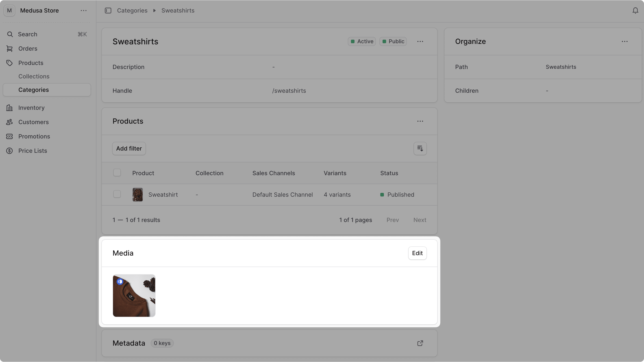Check the select-all products checkbox
The width and height of the screenshot is (644, 362).
click(117, 172)
